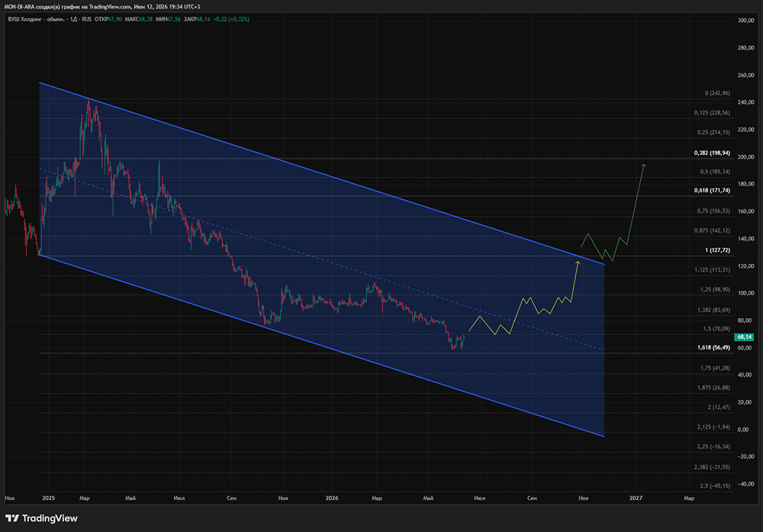
Task: Click the MON-DI-ARA chart author caption
Action: tap(102, 7)
